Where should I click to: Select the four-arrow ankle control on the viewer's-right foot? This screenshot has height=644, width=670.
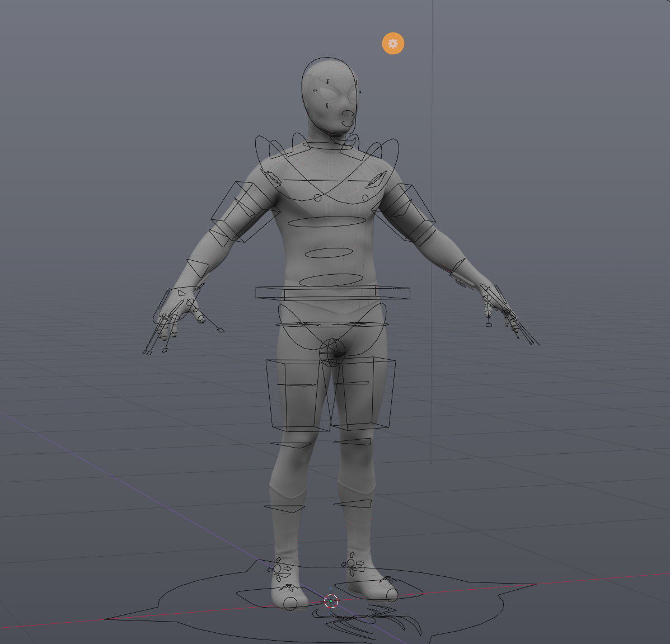(x=353, y=564)
